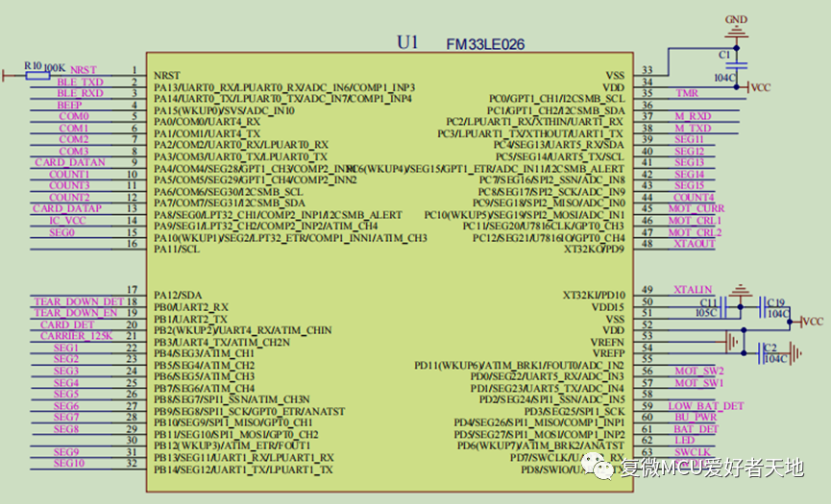Image resolution: width=831 pixels, height=504 pixels.
Task: Select the CARD_DATAP net label
Action: point(67,208)
